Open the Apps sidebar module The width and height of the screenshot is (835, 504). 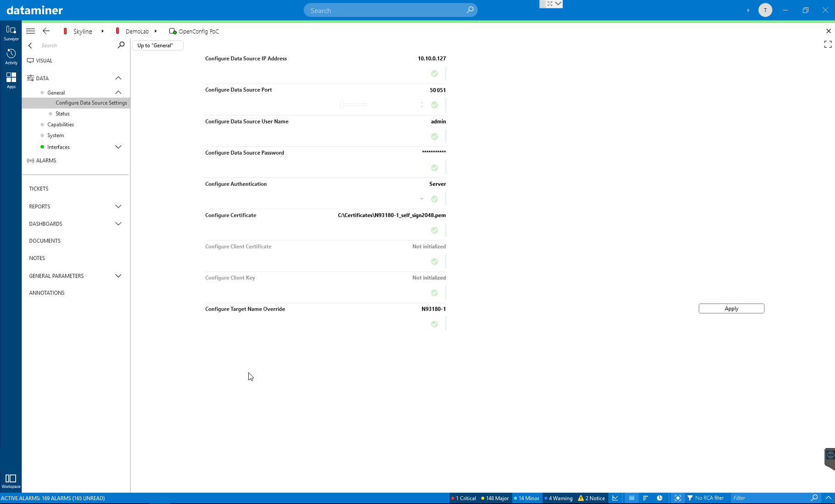(11, 80)
